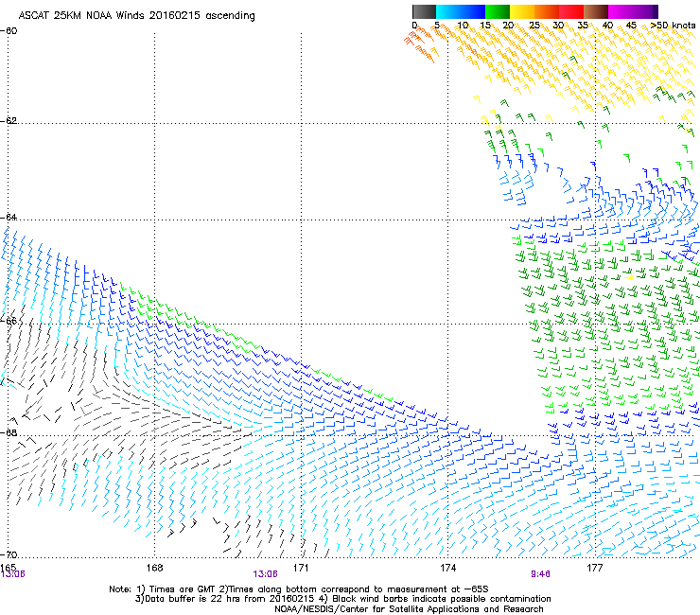The height and width of the screenshot is (615, 700).
Task: Click the longitude label '177'
Action: (594, 568)
